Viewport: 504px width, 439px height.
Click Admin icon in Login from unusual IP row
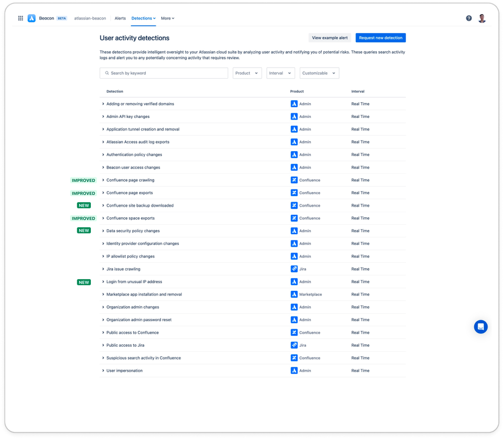tap(294, 282)
